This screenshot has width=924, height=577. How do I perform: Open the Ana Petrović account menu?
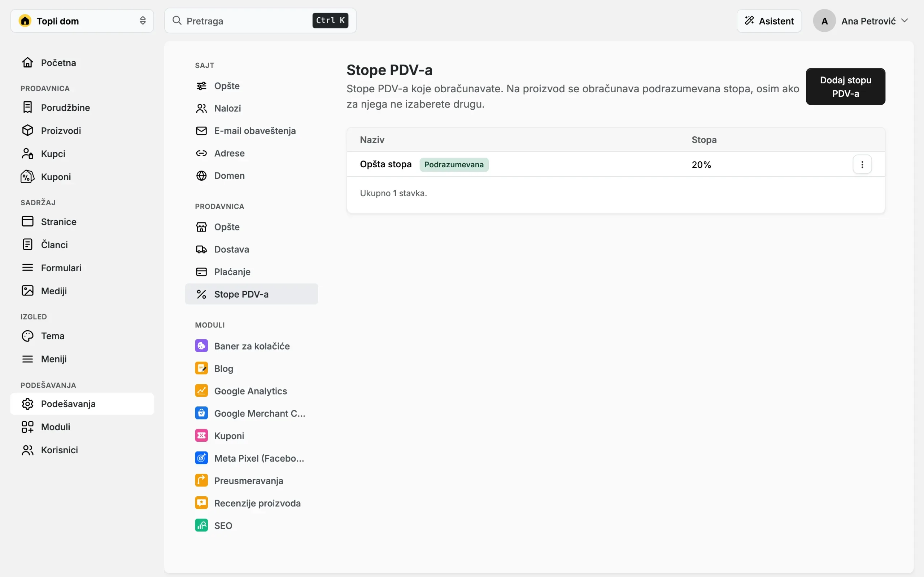click(x=860, y=21)
